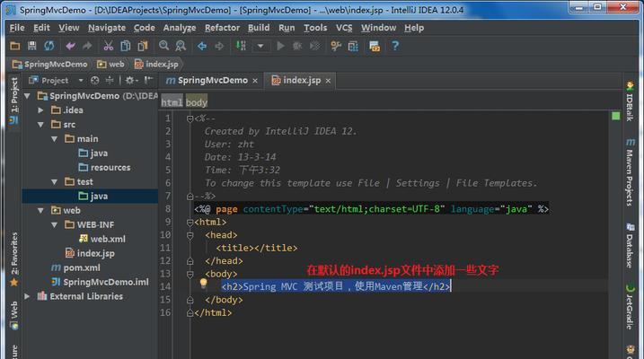The height and width of the screenshot is (359, 644).
Task: Click the Help question mark icon
Action: tap(394, 46)
